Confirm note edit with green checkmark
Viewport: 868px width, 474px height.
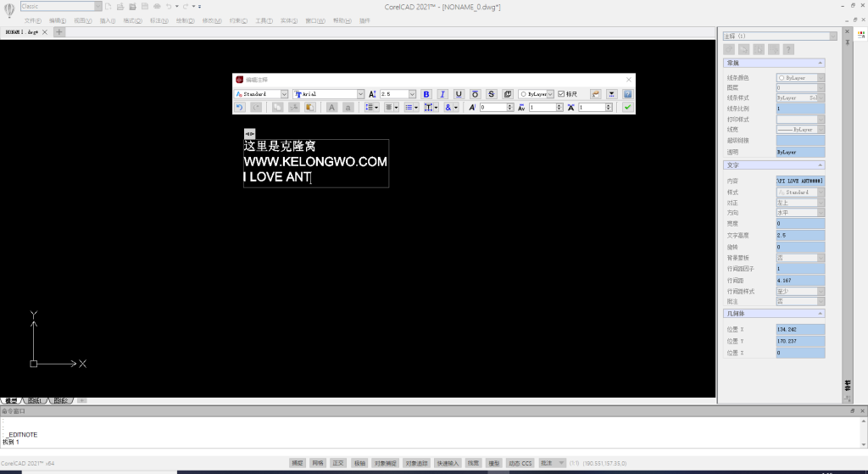point(627,108)
